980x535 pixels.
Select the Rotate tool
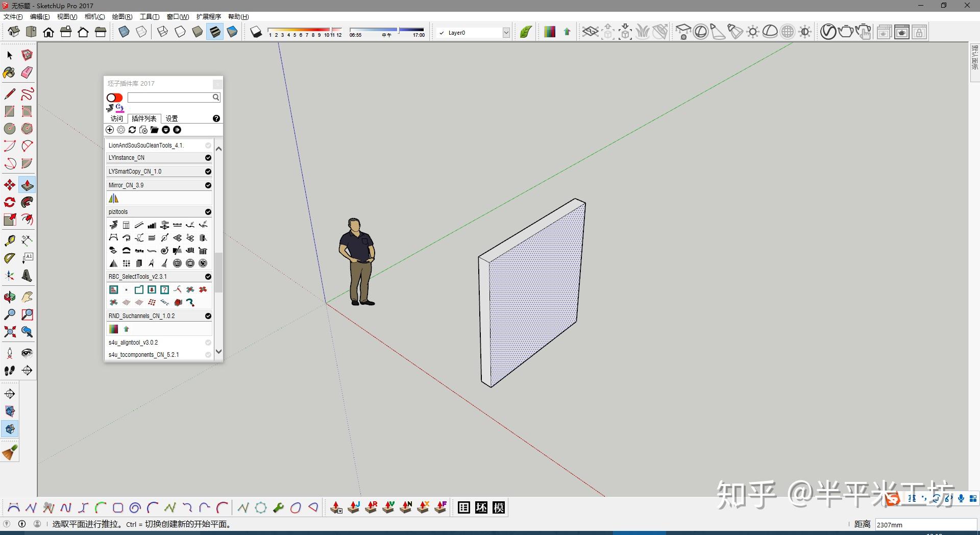tap(9, 202)
